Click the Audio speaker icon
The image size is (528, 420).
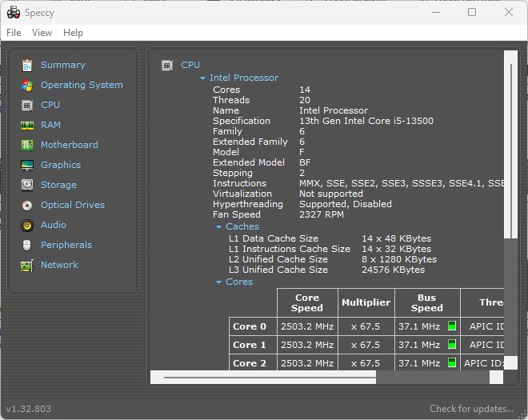click(27, 226)
